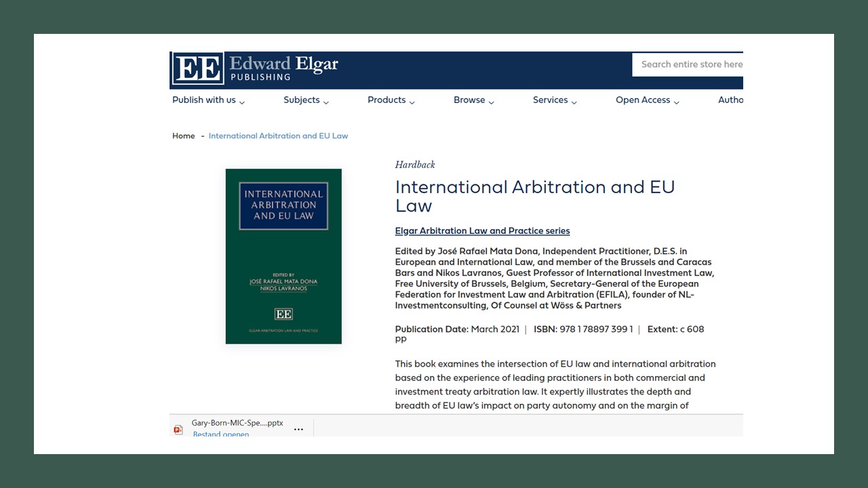
Task: Click the book cover thumbnail
Action: click(283, 256)
